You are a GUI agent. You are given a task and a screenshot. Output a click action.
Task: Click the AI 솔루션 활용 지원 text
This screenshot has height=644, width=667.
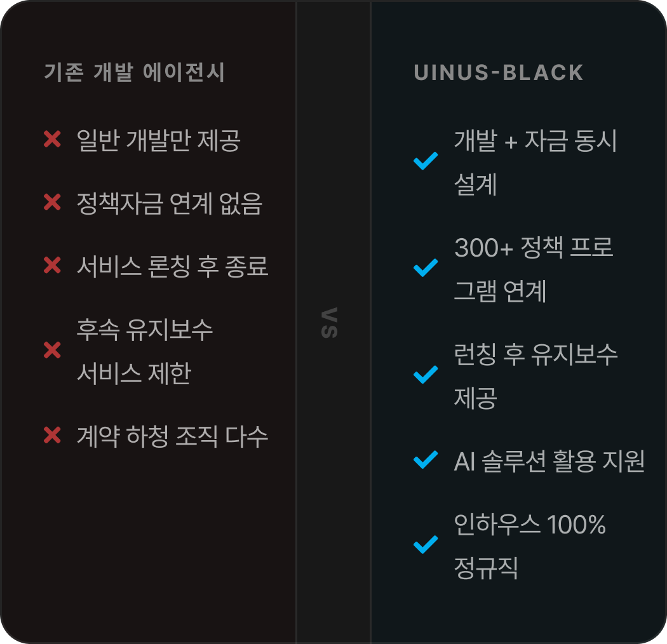549,461
